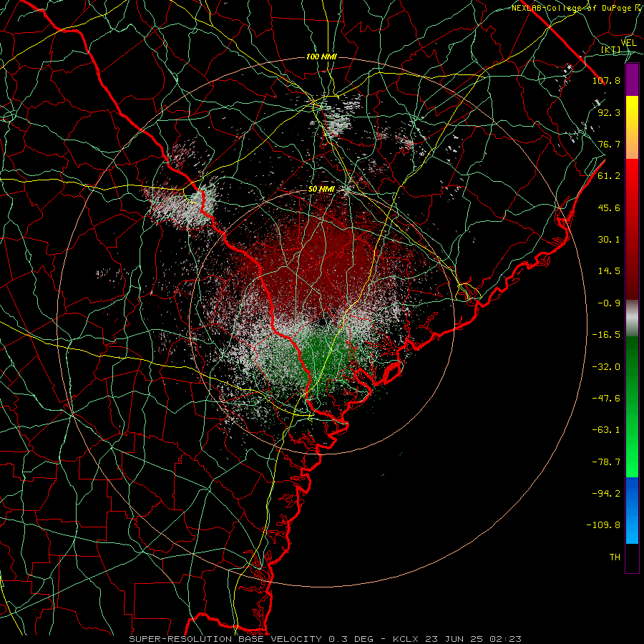Viewport: 644px width, 644px height.
Task: Click the TH legend label
Action: [x=615, y=557]
